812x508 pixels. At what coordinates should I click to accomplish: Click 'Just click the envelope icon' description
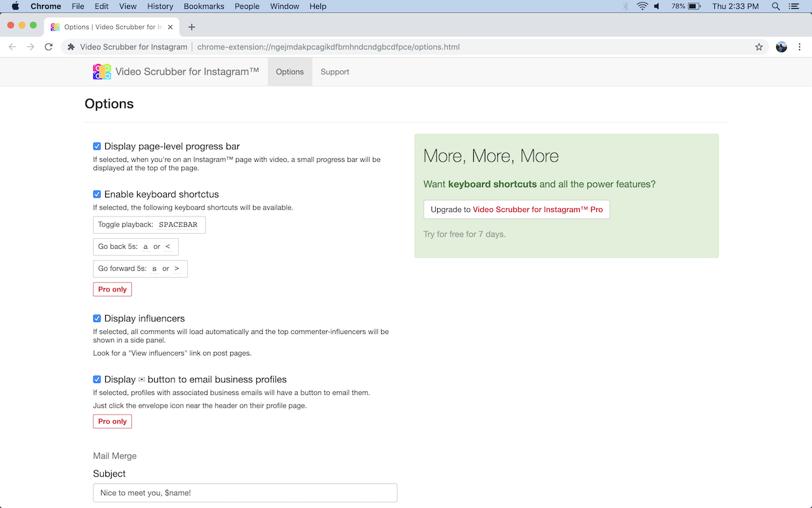pyautogui.click(x=200, y=405)
